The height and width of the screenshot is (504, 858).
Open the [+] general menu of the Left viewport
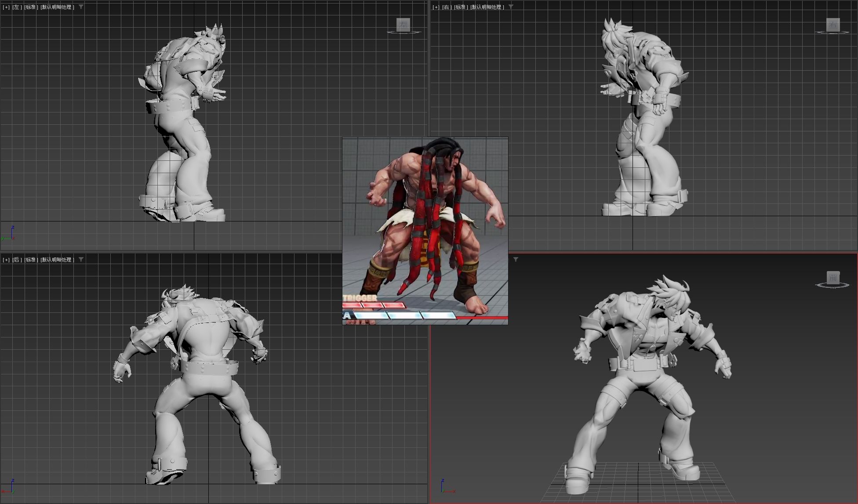(6, 7)
